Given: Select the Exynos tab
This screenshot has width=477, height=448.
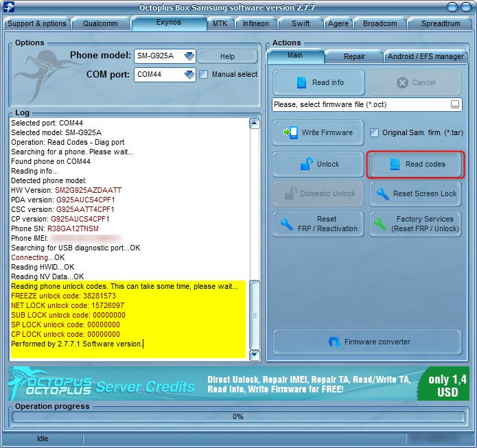Looking at the screenshot, I should [x=169, y=23].
